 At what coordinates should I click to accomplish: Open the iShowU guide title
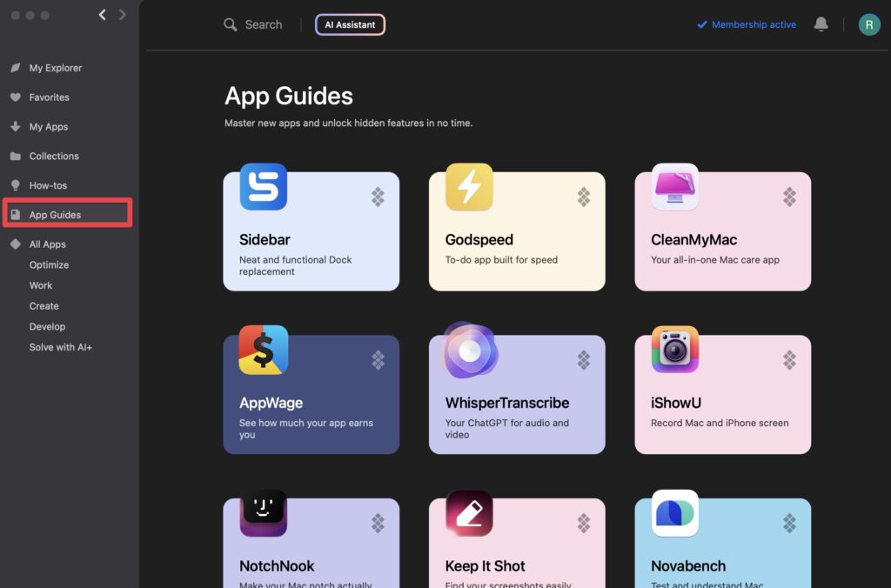point(676,403)
